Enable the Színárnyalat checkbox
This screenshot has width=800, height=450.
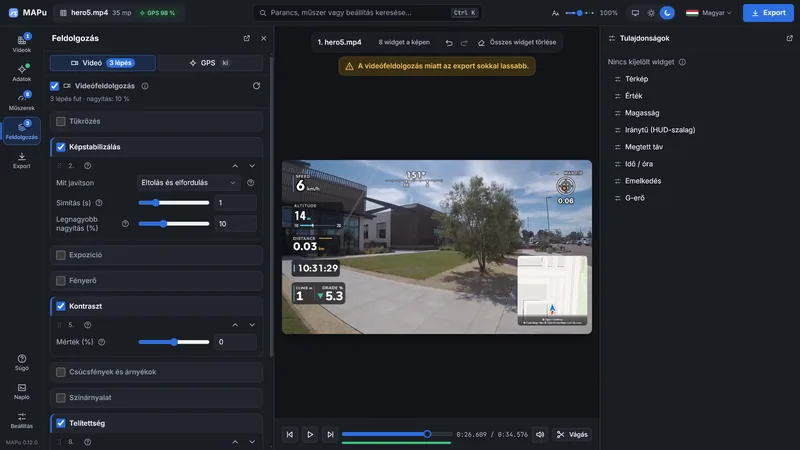point(61,397)
